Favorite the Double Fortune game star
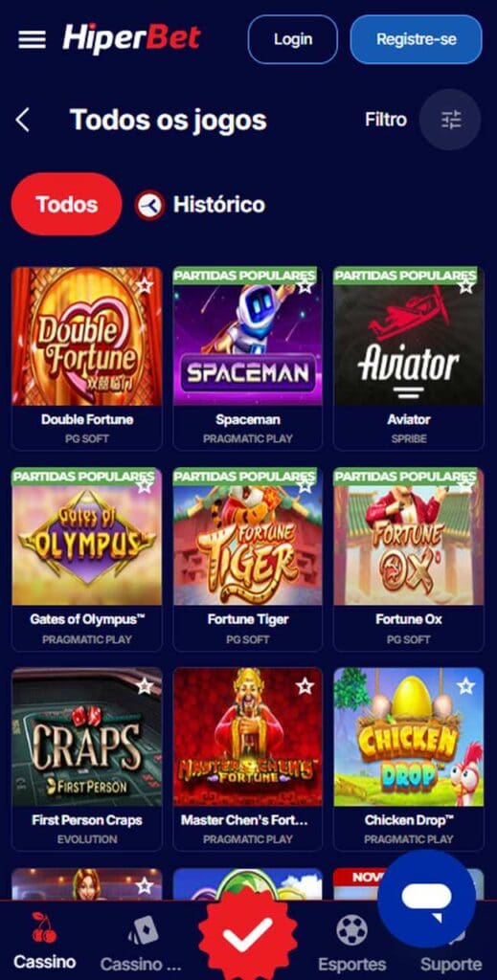The height and width of the screenshot is (980, 497). point(145,285)
